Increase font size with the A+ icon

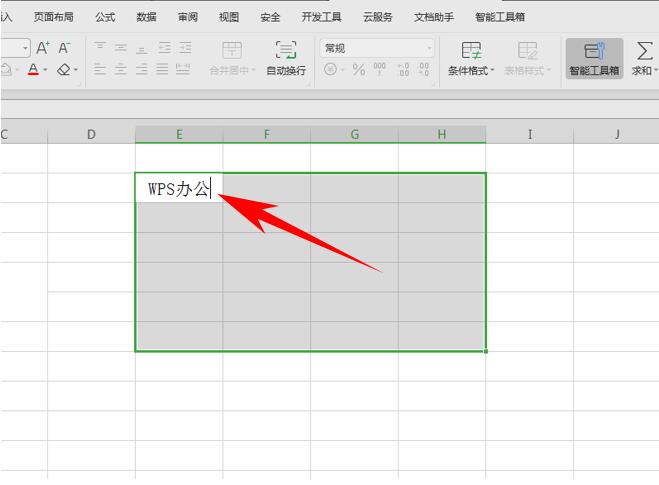pyautogui.click(x=43, y=48)
